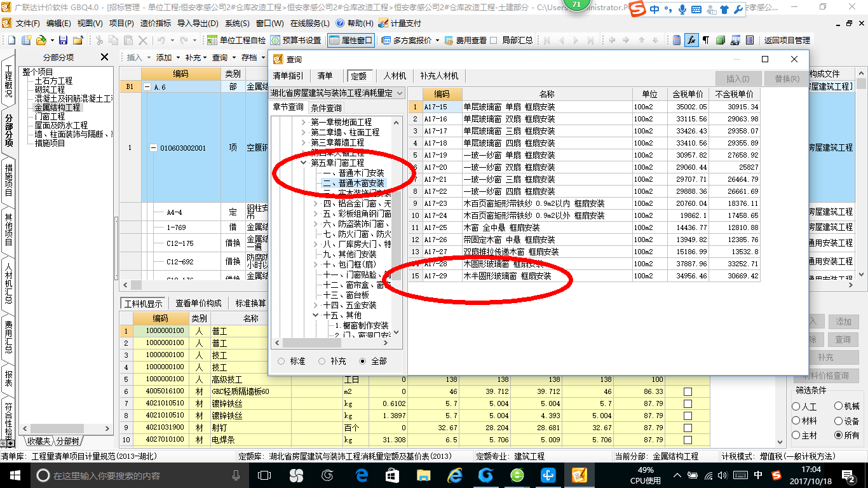The height and width of the screenshot is (488, 868).
Task: Select the 全部 radio button
Action: pyautogui.click(x=363, y=361)
